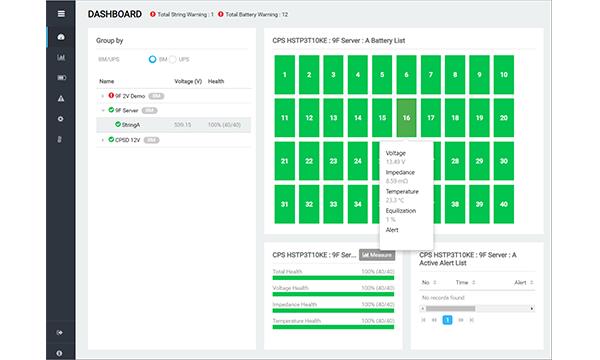Go to the next page of alerts
Screen dimensions: 600x360
[x=461, y=320]
